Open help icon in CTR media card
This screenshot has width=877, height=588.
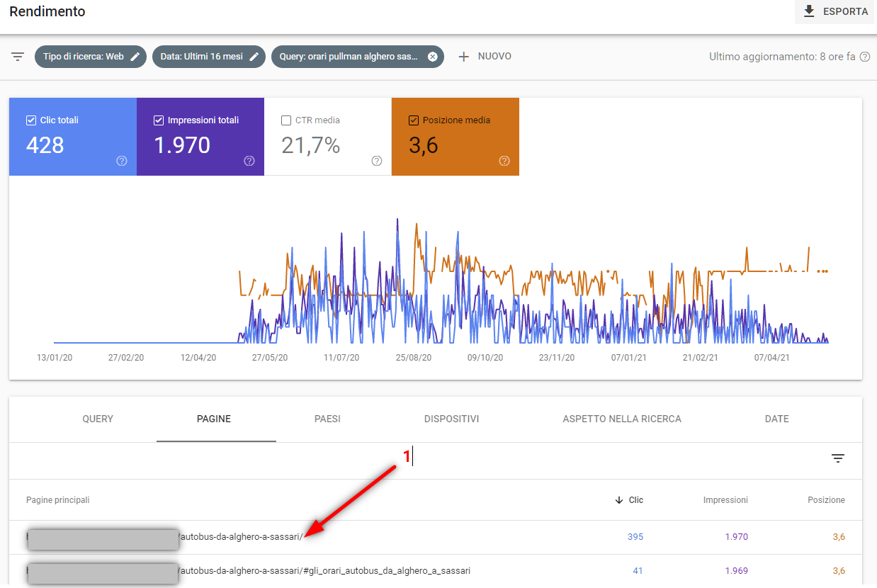pyautogui.click(x=377, y=161)
